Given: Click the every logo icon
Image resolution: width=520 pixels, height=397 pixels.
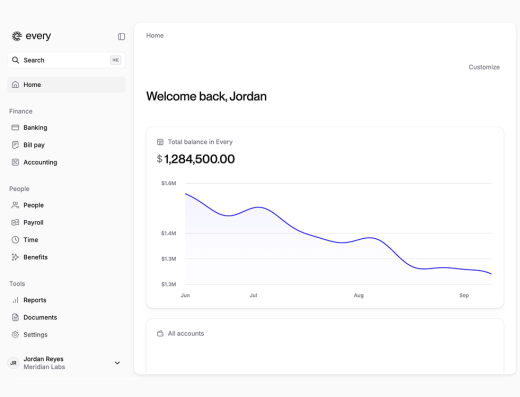Looking at the screenshot, I should [x=17, y=36].
